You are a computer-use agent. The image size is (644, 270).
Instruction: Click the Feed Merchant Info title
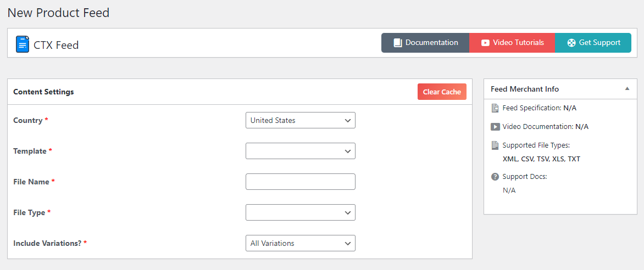[525, 89]
